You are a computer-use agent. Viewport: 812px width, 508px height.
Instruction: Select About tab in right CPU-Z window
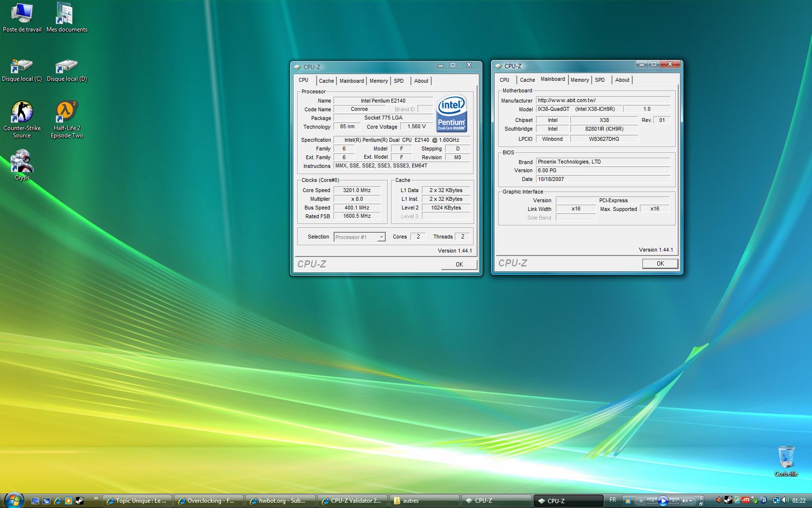point(622,80)
